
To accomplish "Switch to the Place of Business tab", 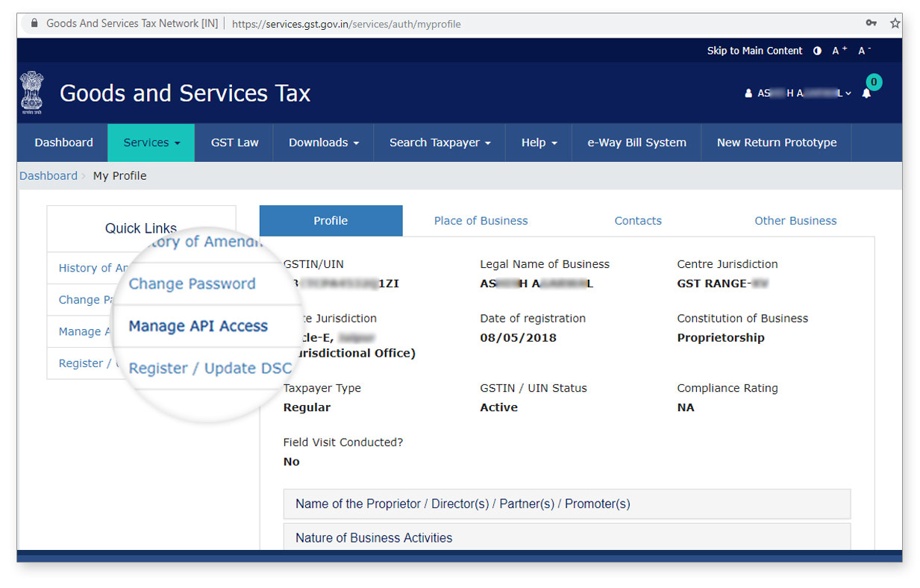I will [x=481, y=221].
